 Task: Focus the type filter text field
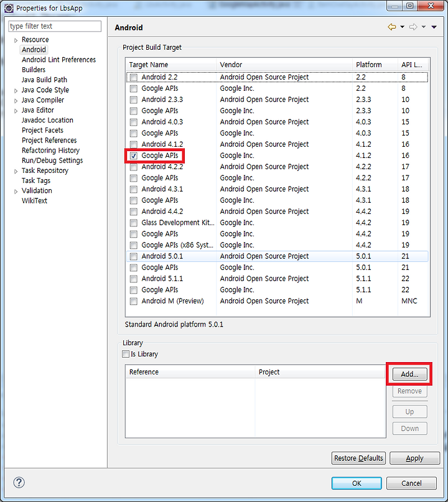tap(55, 26)
